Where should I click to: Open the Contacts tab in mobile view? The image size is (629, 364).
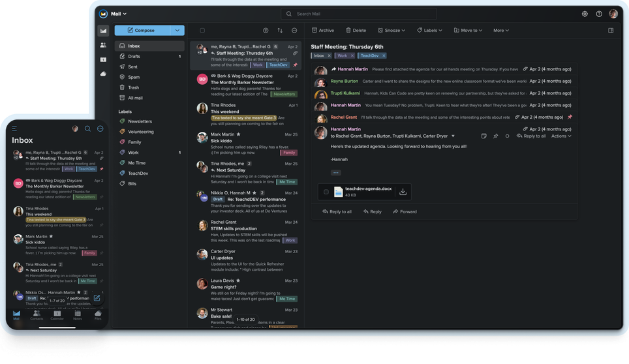(x=37, y=316)
